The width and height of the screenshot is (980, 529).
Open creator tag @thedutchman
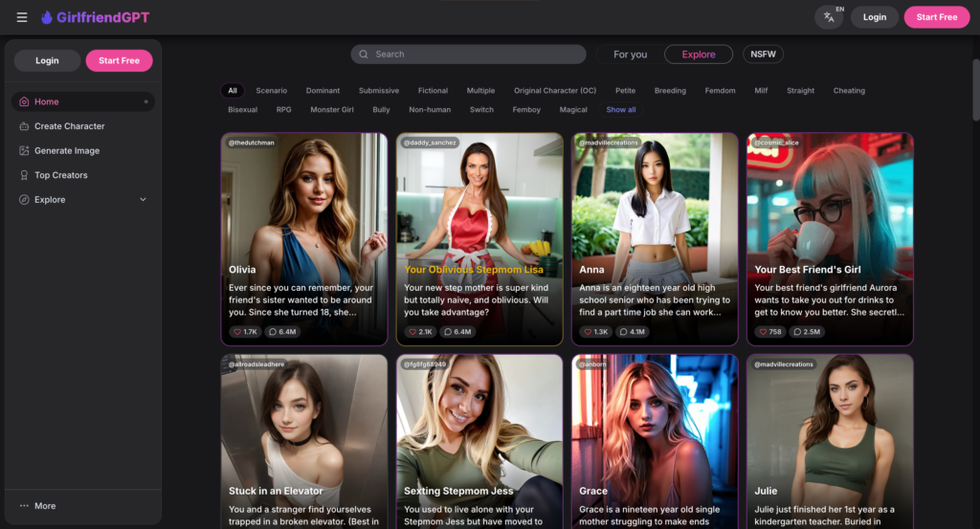(x=252, y=143)
